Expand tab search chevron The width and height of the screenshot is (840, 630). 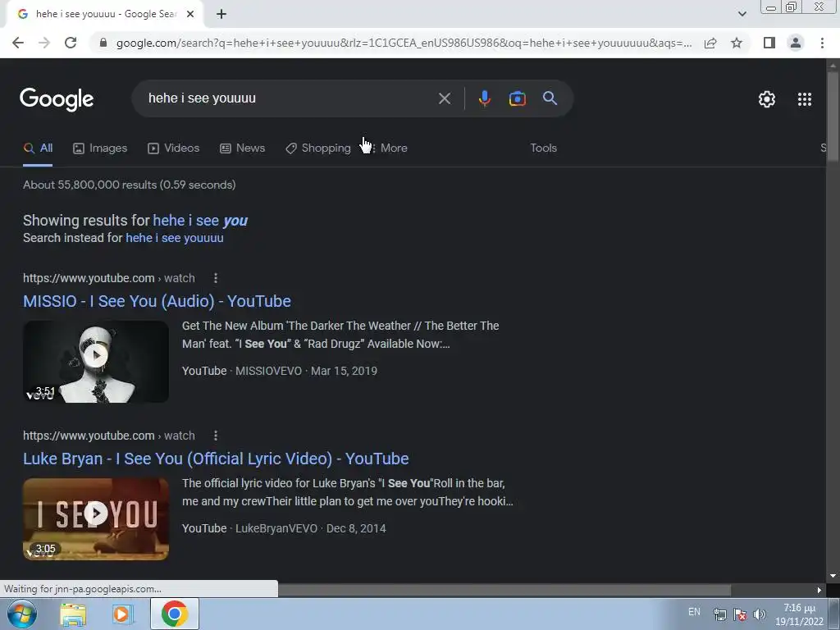742,14
